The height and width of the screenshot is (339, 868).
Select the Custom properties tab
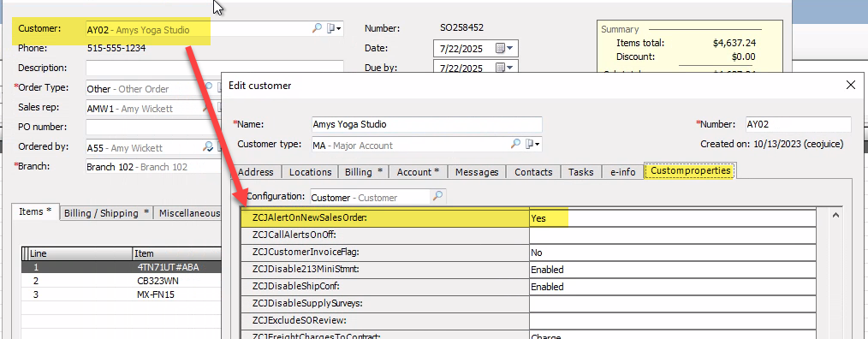[690, 171]
